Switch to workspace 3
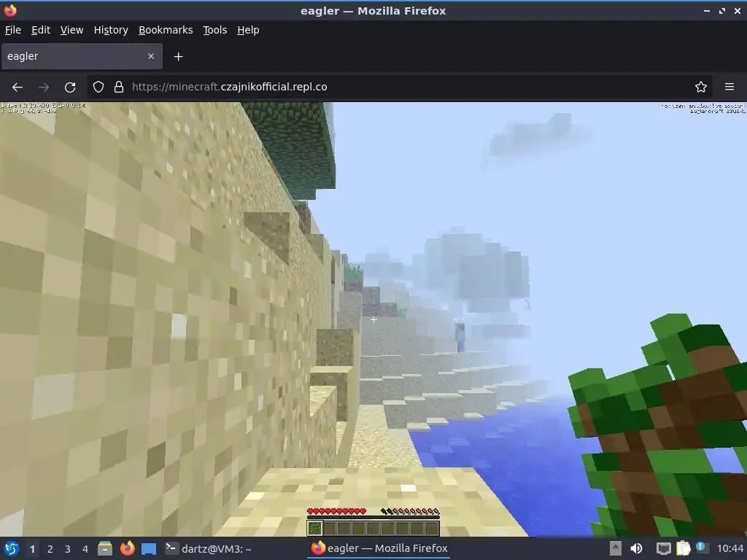This screenshot has height=560, width=747. [x=68, y=549]
